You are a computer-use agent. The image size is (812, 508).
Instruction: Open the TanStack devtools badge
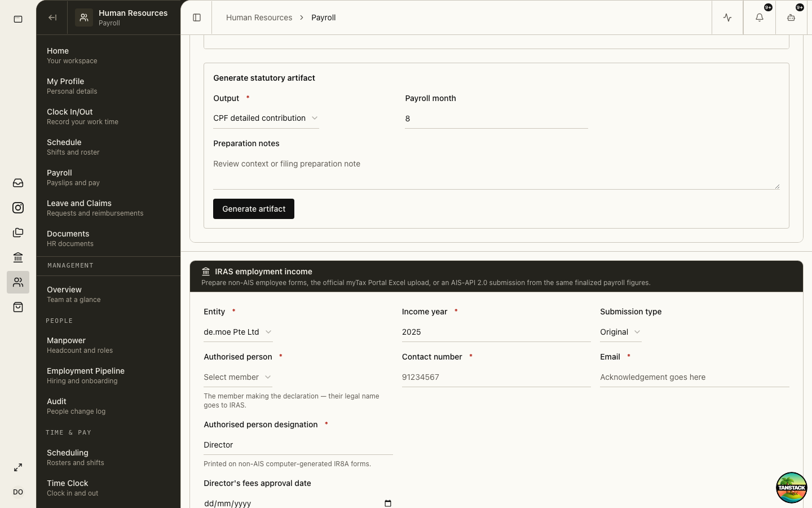pos(792,488)
